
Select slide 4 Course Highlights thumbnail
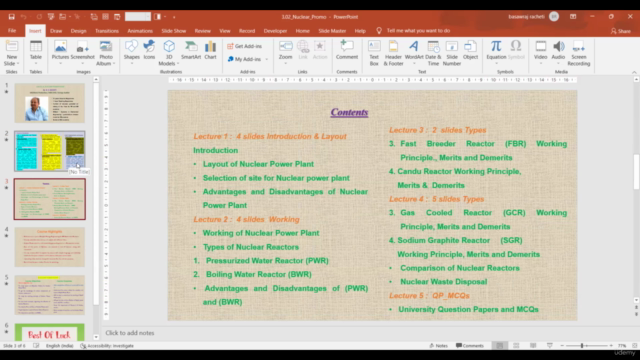tap(50, 247)
